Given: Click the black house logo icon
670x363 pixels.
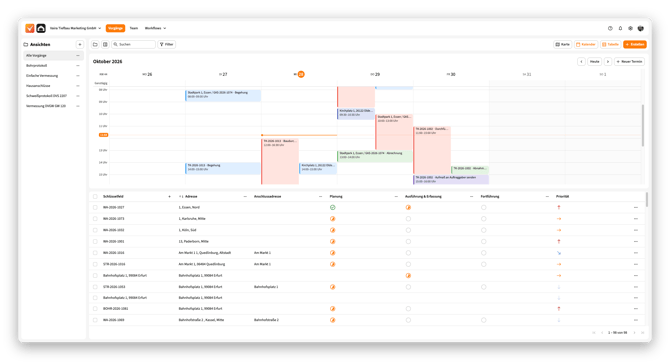Looking at the screenshot, I should (x=41, y=28).
